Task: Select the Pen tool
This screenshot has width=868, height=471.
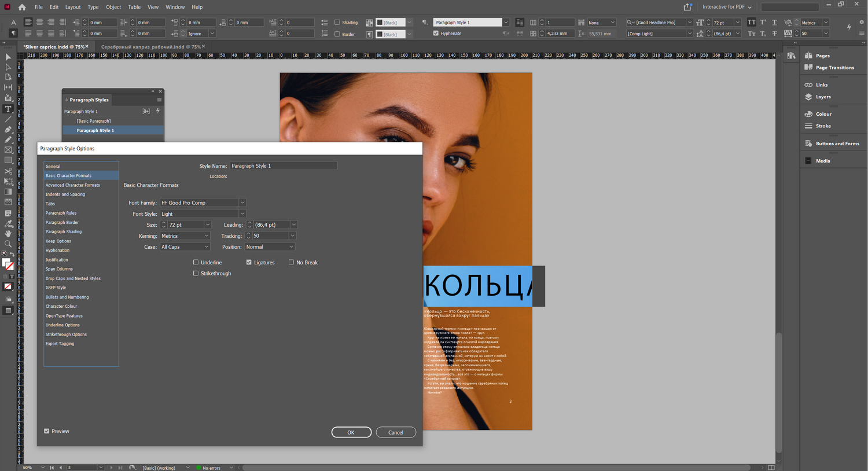Action: (x=8, y=130)
